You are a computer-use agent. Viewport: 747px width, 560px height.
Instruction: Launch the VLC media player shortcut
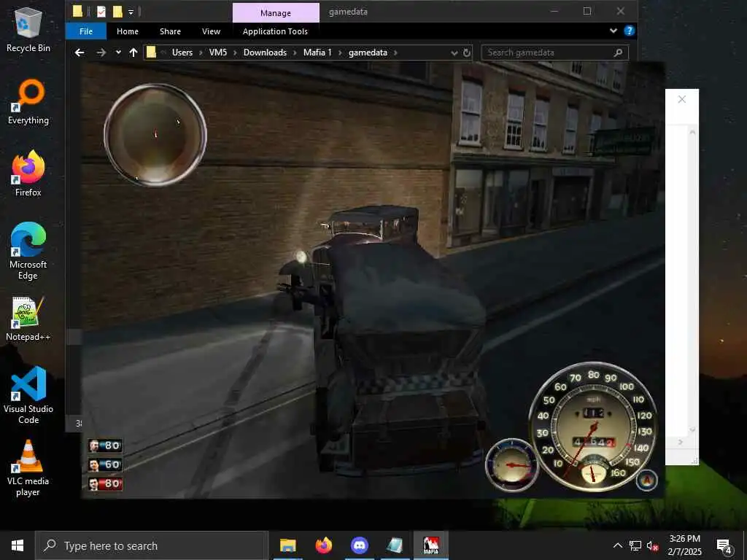[x=28, y=468]
